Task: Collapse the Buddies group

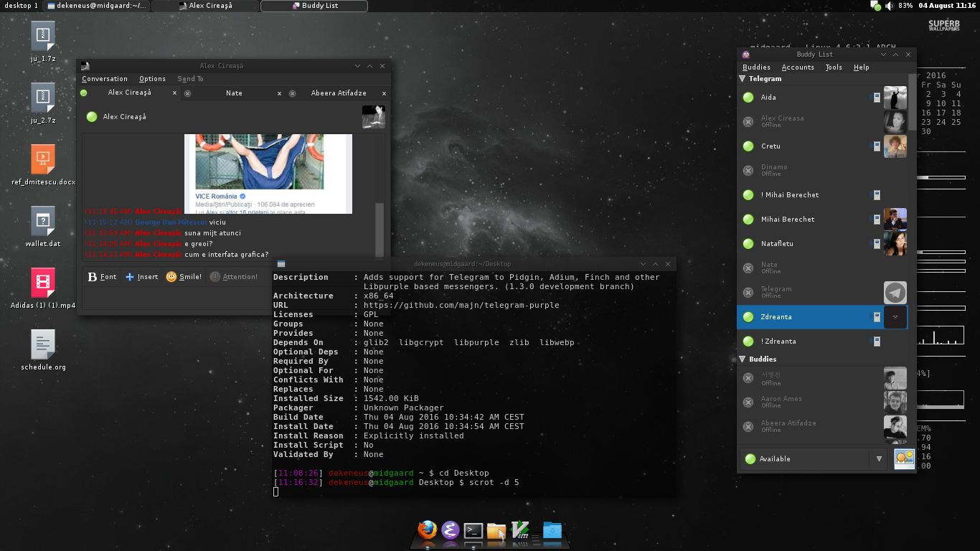Action: point(743,359)
